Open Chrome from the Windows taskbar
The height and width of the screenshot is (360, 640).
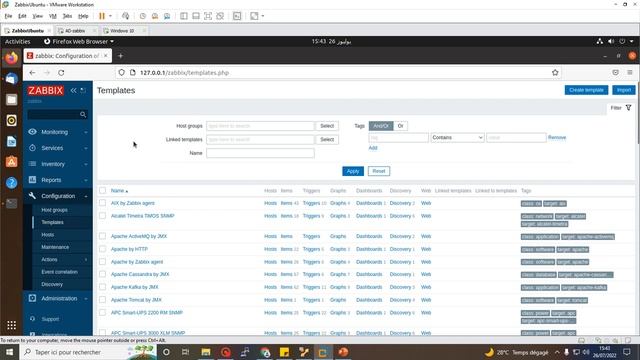click(x=265, y=352)
